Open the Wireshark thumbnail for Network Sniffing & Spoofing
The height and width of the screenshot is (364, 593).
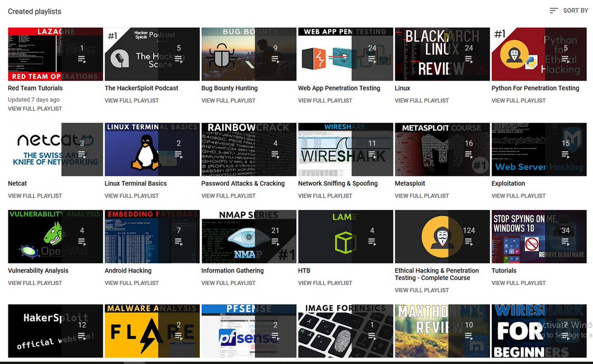(346, 149)
